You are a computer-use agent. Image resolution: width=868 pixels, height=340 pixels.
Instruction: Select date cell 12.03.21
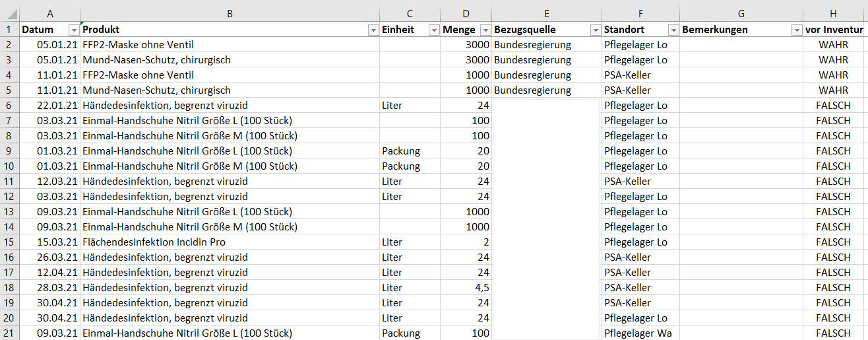point(50,182)
